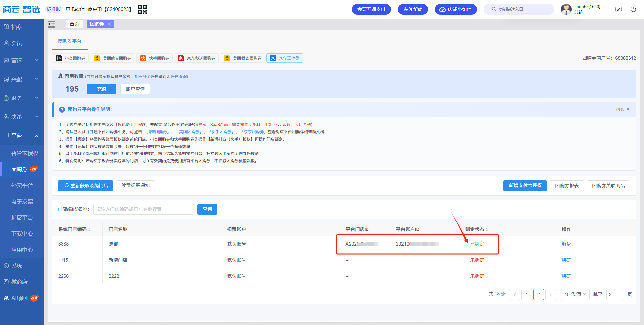Go to the previous page arrow
644x325 pixels.
point(515,294)
